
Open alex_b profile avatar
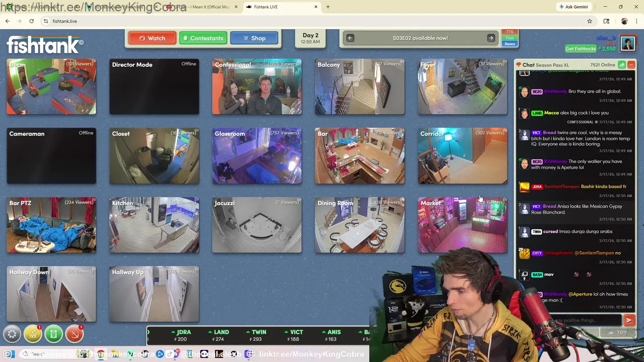[627, 44]
